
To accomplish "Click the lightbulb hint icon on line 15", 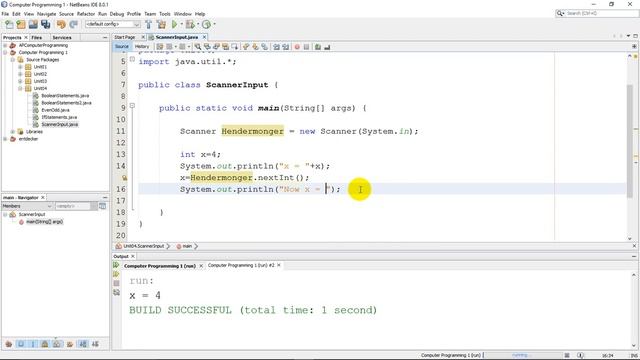I will (124, 178).
